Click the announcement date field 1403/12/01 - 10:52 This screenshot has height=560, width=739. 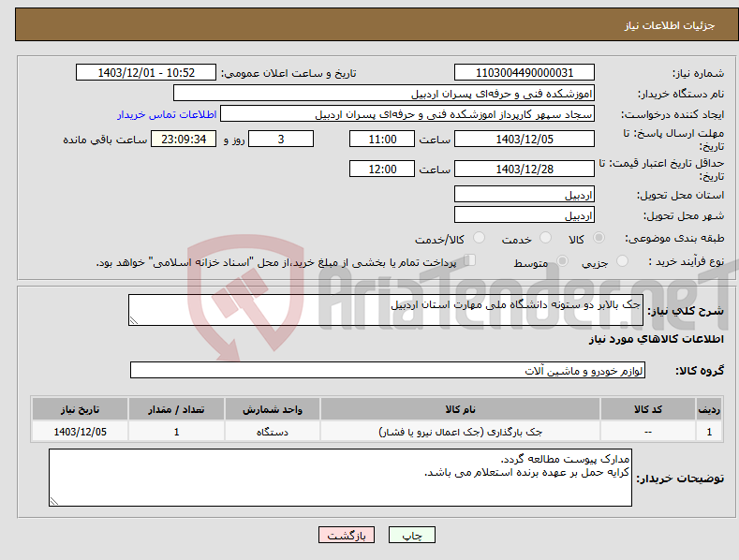[x=146, y=73]
